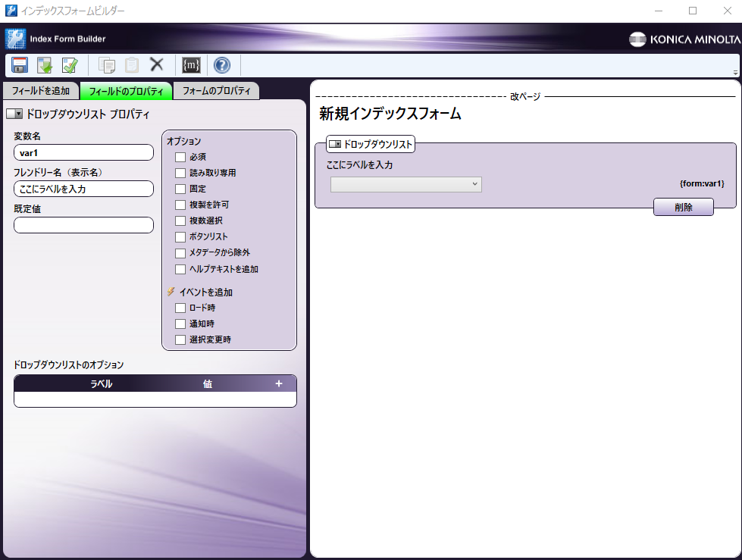Select the ドロップダウンリスト field tag in preview
Image resolution: width=742 pixels, height=560 pixels.
371,144
